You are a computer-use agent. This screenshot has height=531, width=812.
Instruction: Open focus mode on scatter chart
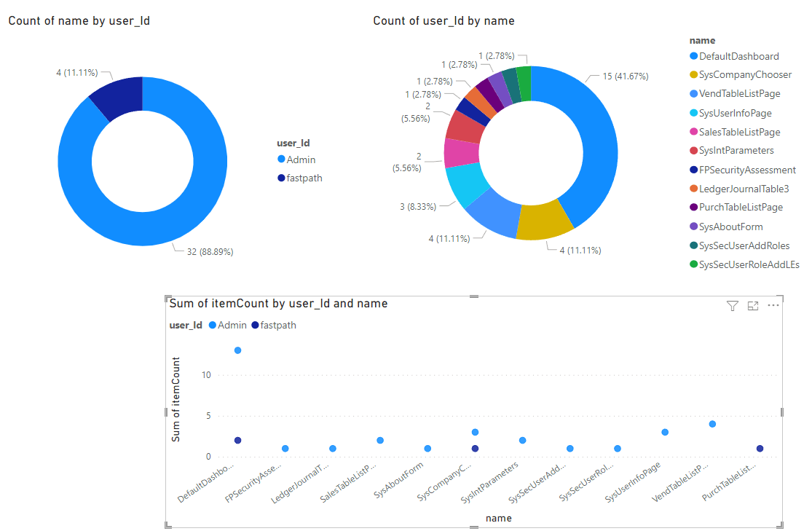click(753, 306)
